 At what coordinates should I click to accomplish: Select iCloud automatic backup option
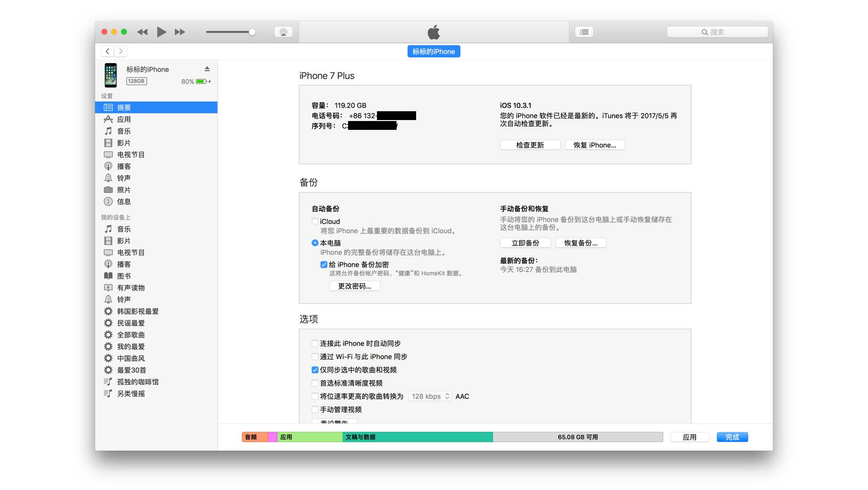click(x=315, y=221)
